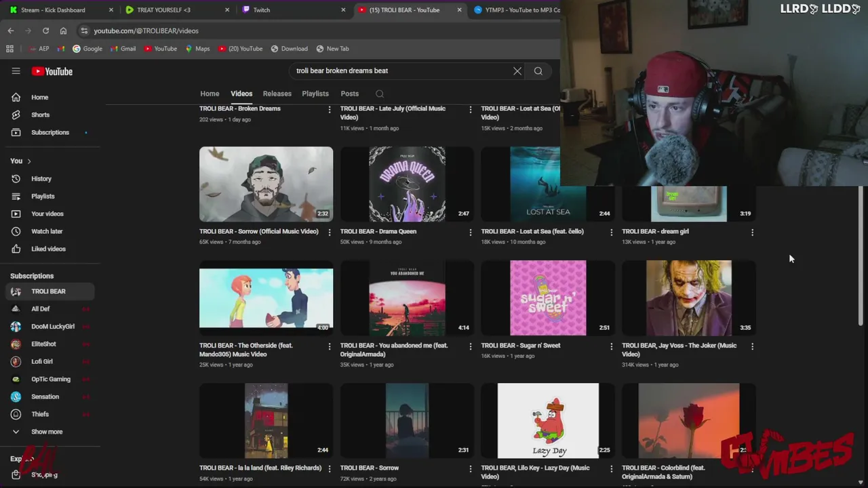868x488 pixels.
Task: Play the Sugar n' Sweet thumbnail
Action: point(548,298)
